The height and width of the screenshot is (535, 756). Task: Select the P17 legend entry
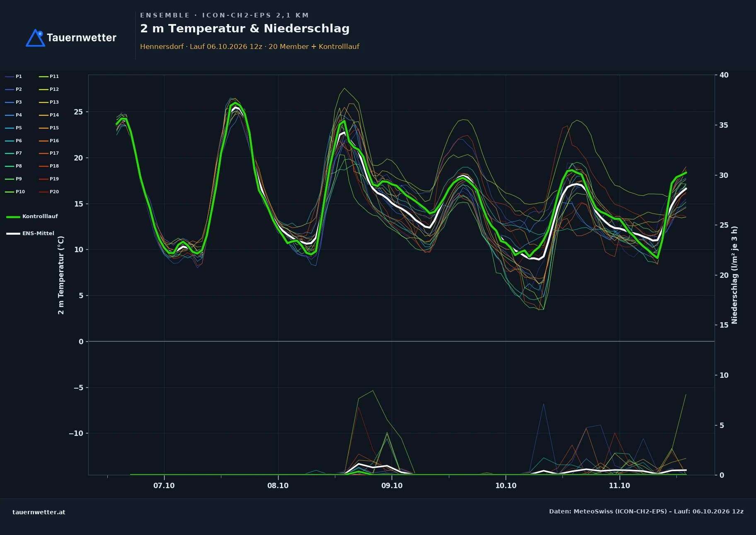[49, 153]
